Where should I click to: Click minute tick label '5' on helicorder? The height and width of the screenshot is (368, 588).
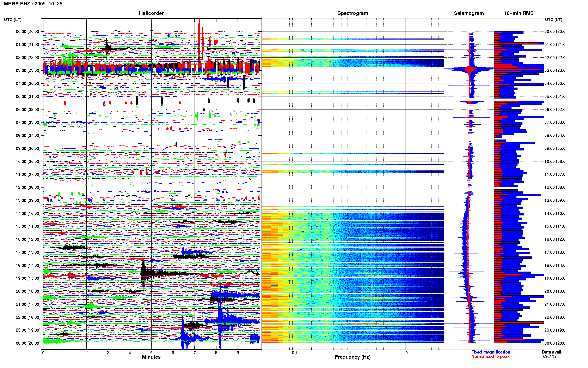(x=151, y=353)
